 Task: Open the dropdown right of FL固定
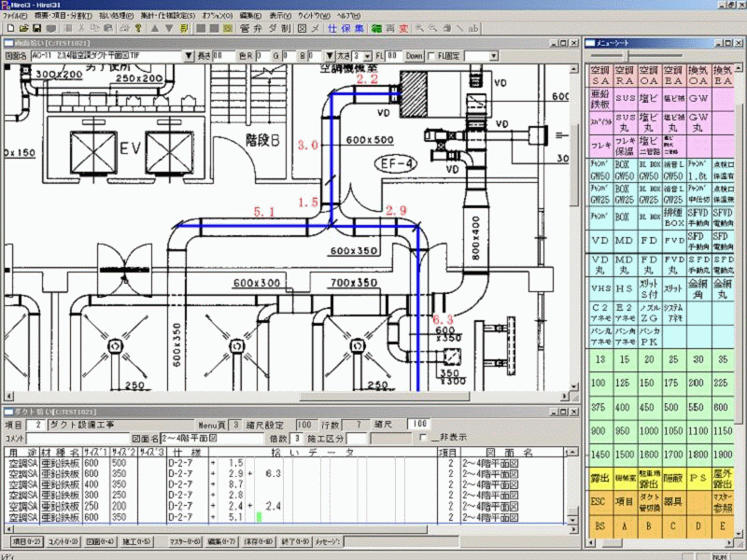[x=492, y=56]
